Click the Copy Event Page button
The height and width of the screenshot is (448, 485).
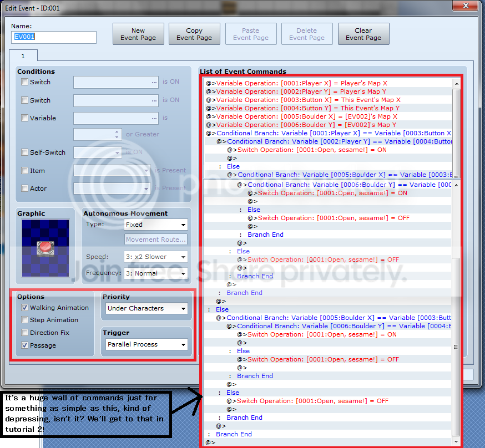point(194,34)
